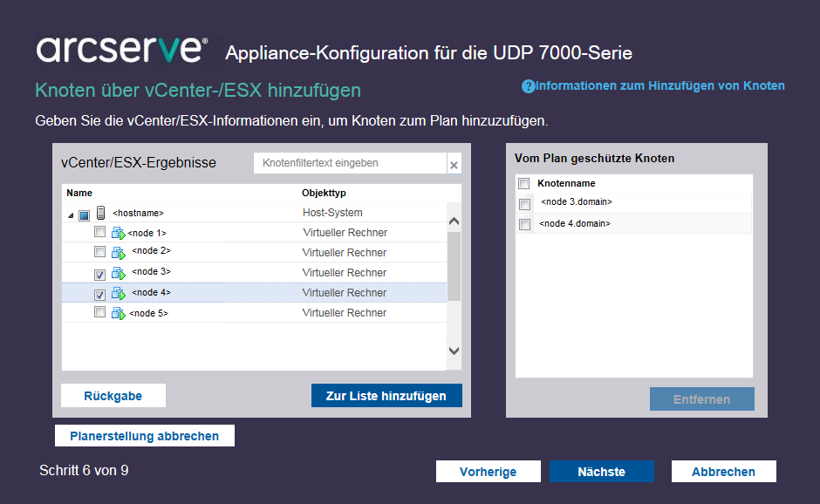Proceed with the Nächste button
Screen dimensions: 820x504
601,472
